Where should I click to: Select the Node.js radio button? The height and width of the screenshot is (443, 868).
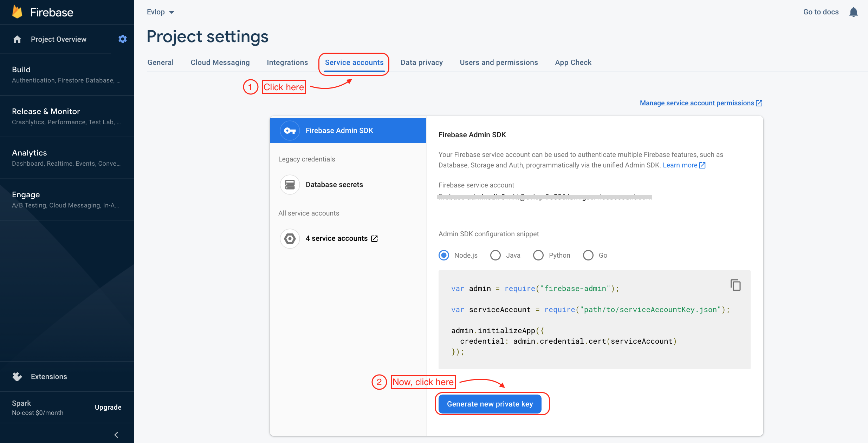444,255
